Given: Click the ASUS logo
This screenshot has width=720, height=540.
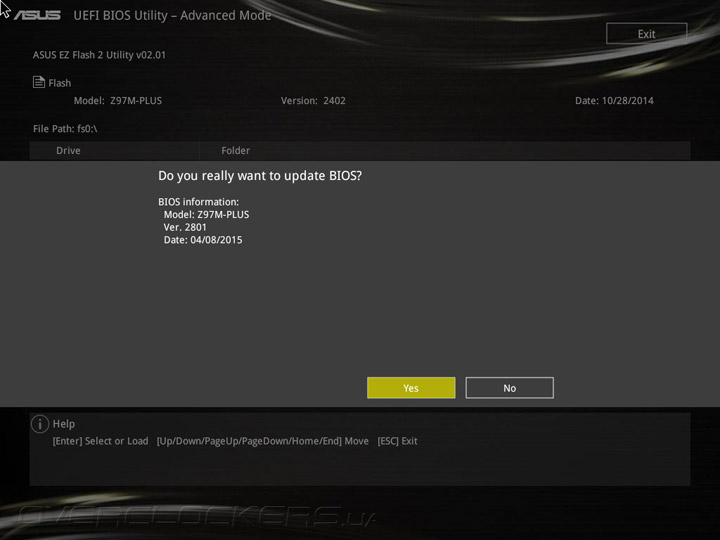Looking at the screenshot, I should (37, 15).
